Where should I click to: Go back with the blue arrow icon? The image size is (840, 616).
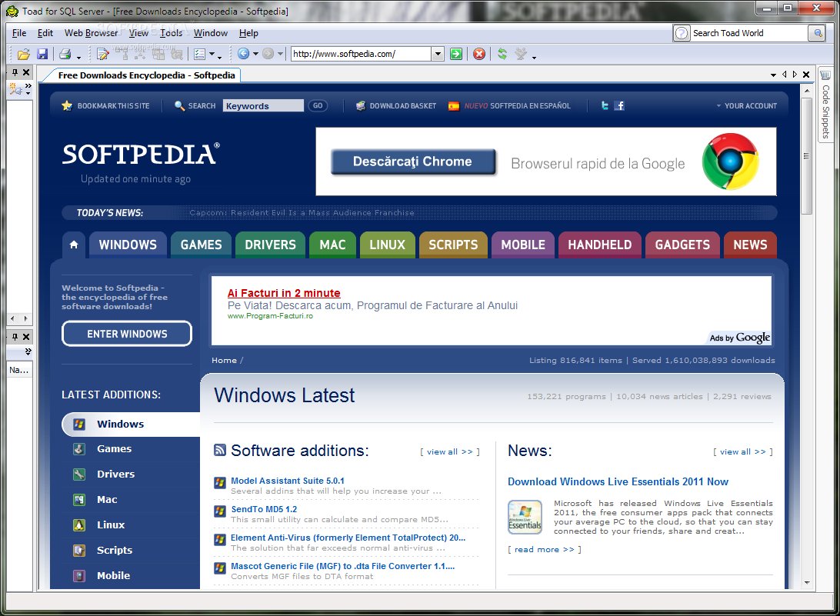(x=243, y=54)
